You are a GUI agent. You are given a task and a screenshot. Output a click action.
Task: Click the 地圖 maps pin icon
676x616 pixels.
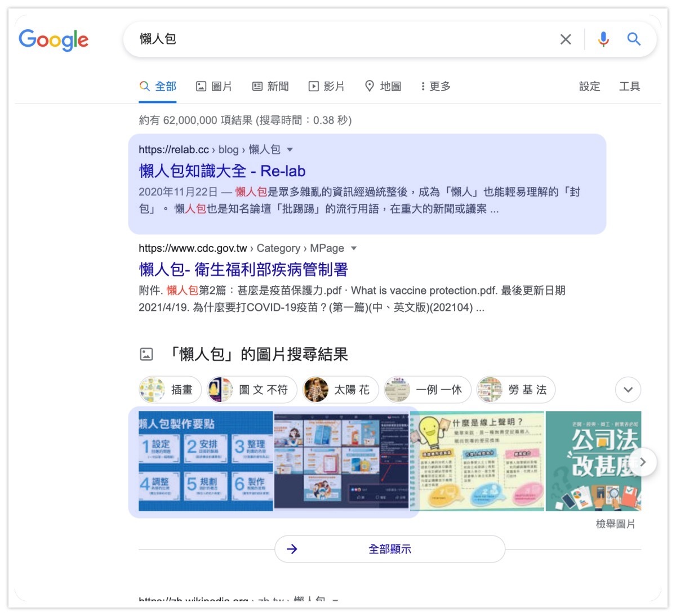pos(370,86)
